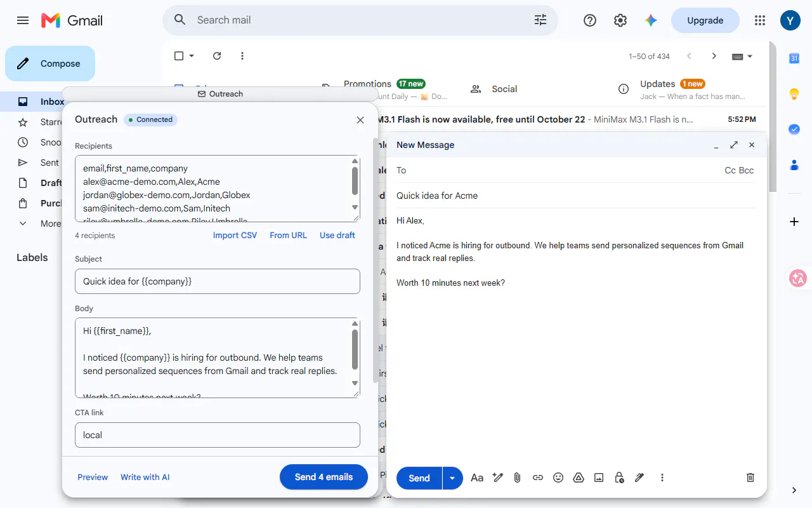Viewport: 812px width, 508px height.
Task: Open the inbox toolbar more menu
Action: tap(242, 56)
